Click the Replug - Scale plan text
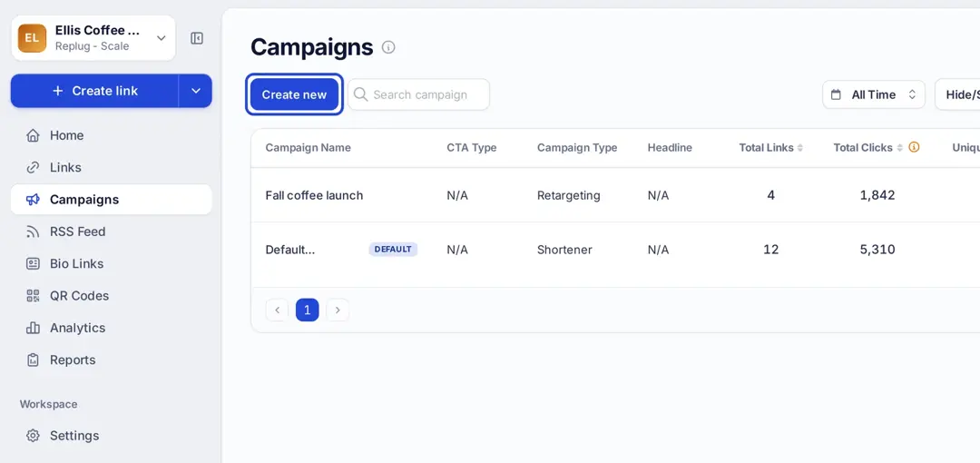 click(92, 46)
